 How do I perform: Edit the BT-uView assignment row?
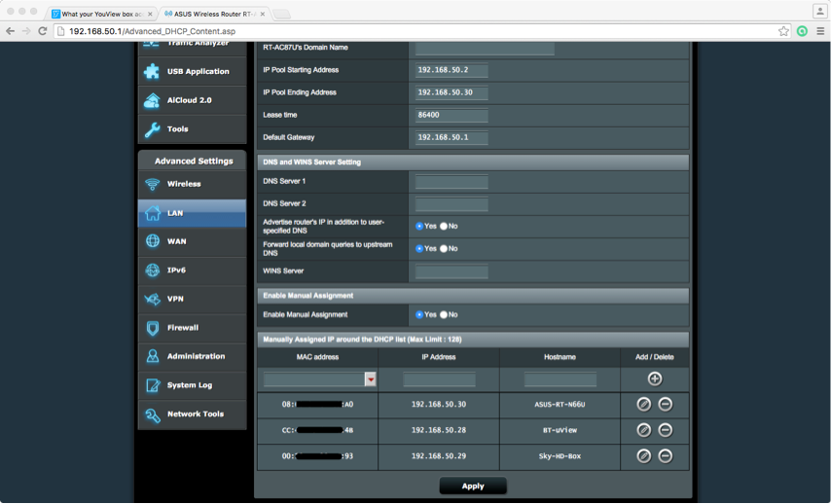pyautogui.click(x=643, y=430)
